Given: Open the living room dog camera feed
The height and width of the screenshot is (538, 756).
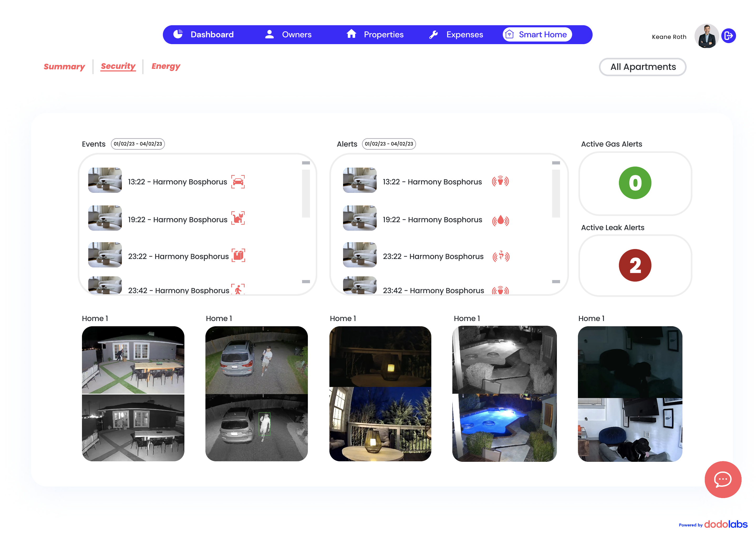Looking at the screenshot, I should point(630,394).
